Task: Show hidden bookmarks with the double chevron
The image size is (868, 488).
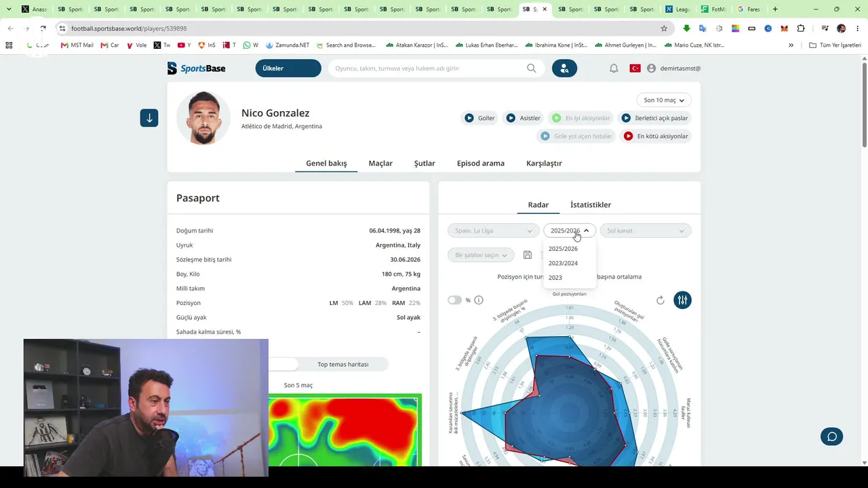Action: click(x=791, y=45)
